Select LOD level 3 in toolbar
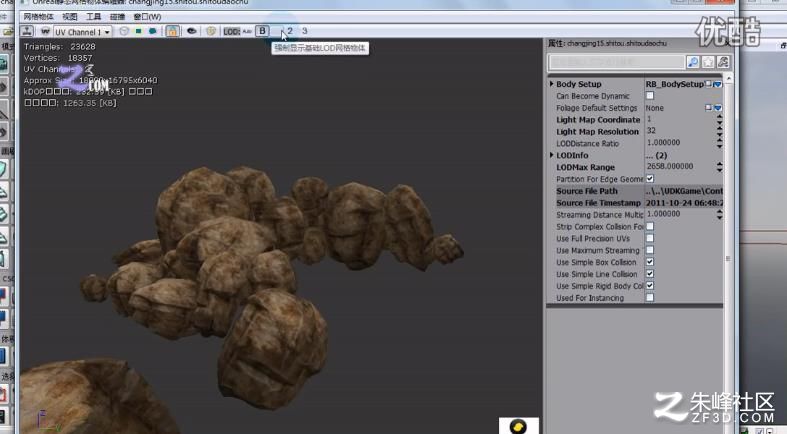Screen dimensions: 787x434 pos(304,31)
